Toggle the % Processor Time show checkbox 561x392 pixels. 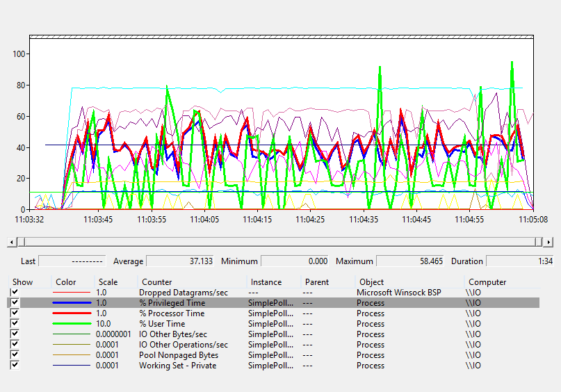point(15,313)
